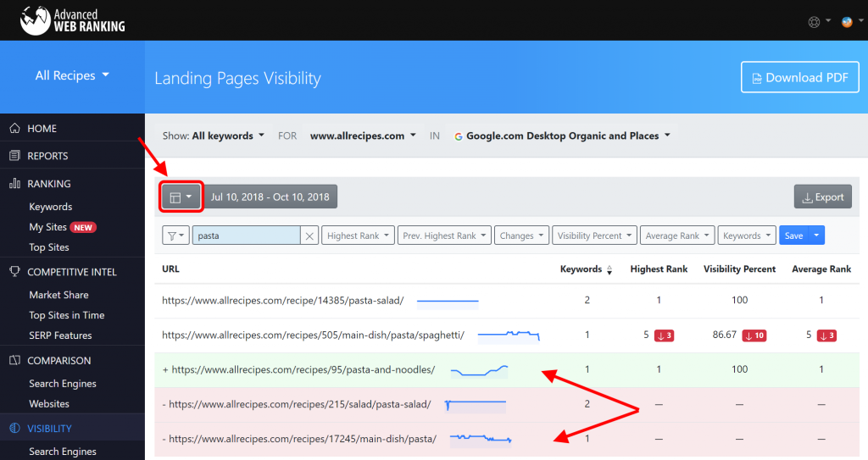Select SERP Features in sidebar
The width and height of the screenshot is (868, 460).
[x=60, y=335]
